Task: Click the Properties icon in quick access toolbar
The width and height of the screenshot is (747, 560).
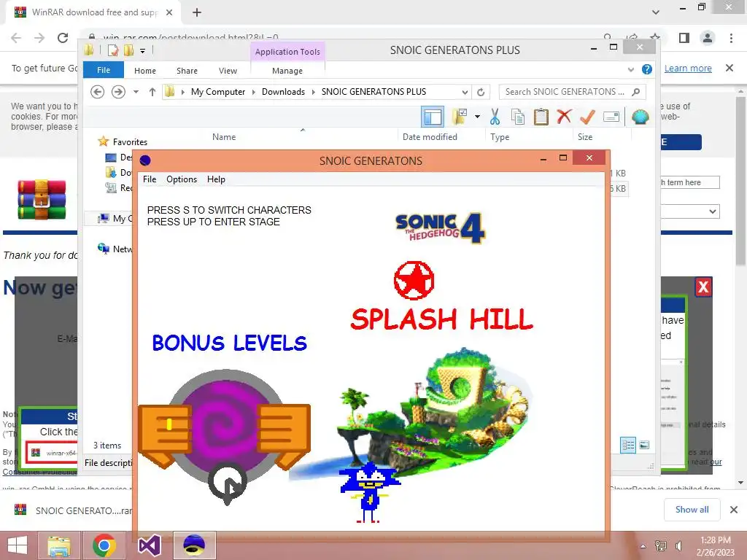Action: [x=113, y=50]
